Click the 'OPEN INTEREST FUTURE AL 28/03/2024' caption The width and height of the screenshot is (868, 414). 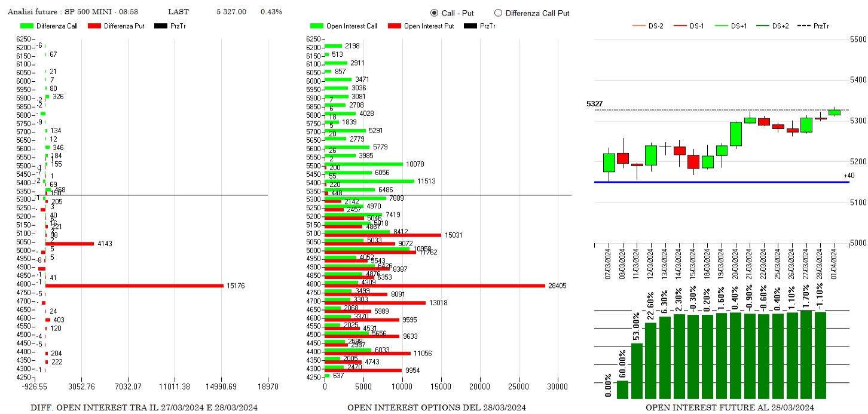(730, 407)
